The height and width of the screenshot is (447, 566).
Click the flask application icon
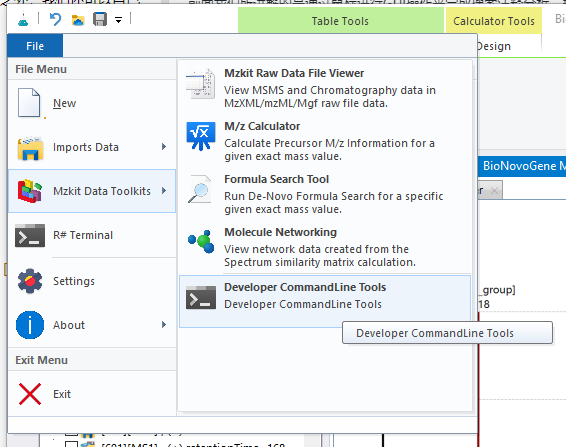(23, 19)
